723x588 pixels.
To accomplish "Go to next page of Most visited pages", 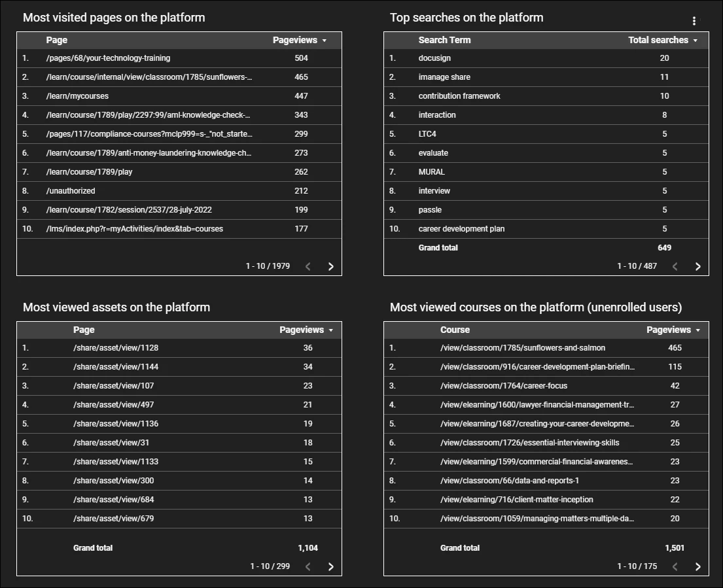I will [x=330, y=266].
